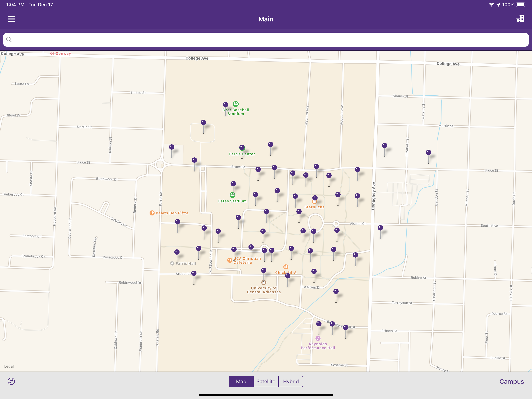
Task: Tap the Alumni Cir label
Action: click(358, 224)
